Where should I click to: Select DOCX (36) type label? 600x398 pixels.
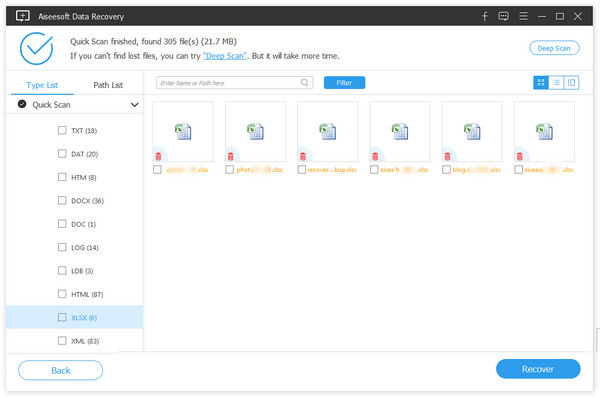click(x=88, y=201)
